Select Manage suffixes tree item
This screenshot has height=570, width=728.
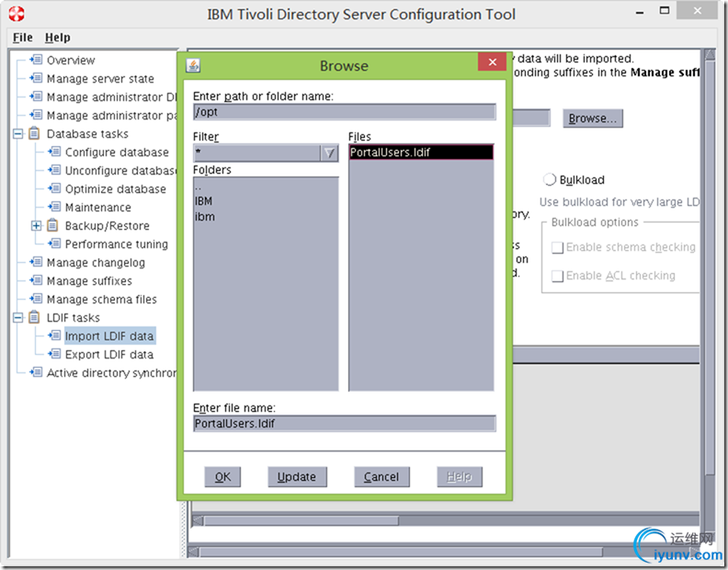[x=89, y=281]
